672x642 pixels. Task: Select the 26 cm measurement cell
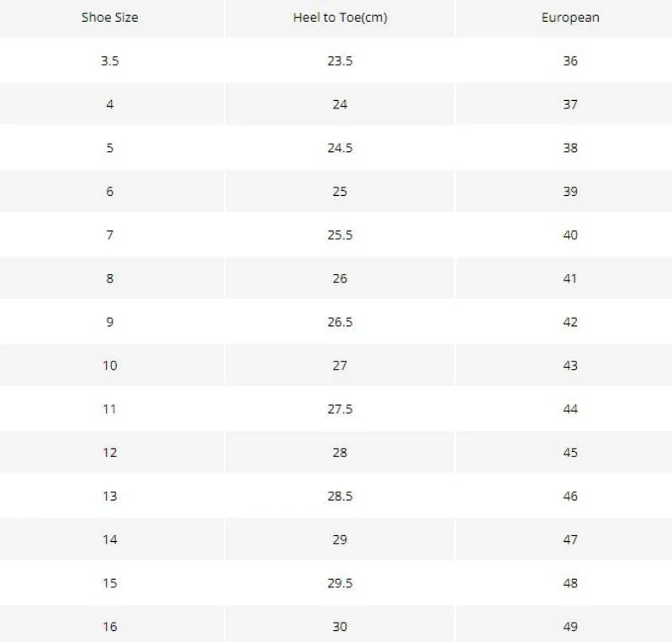(x=340, y=278)
